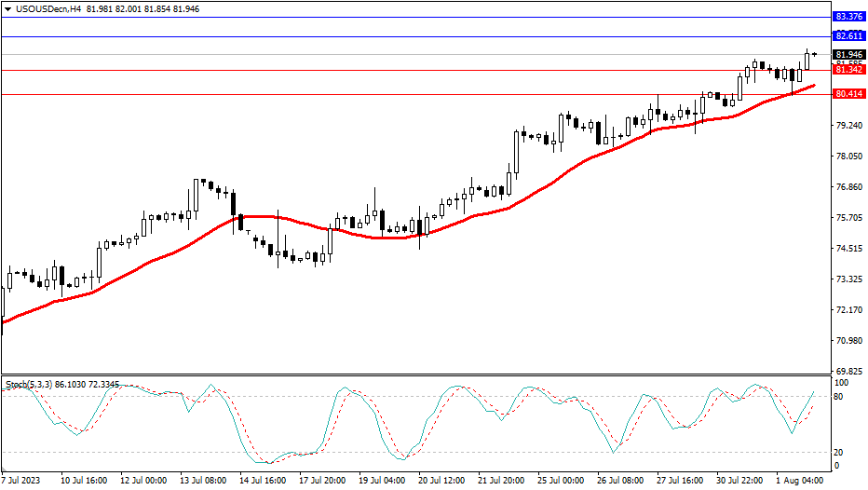The image size is (868, 490).
Task: Click the stochastic 20 level marker
Action: [x=840, y=453]
